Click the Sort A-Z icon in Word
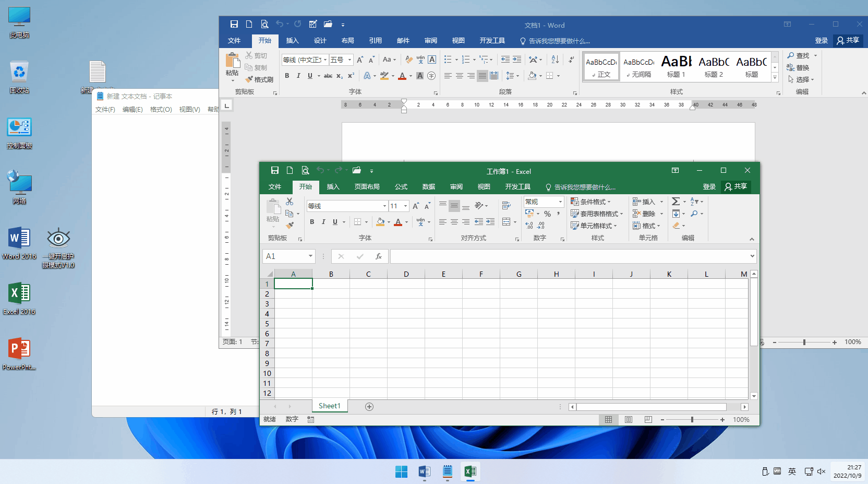Viewport: 868px width, 484px height. tap(555, 60)
